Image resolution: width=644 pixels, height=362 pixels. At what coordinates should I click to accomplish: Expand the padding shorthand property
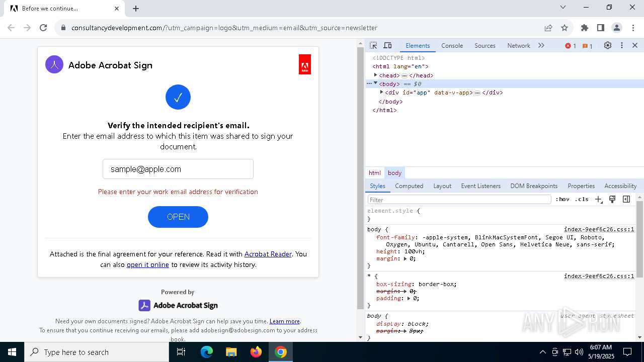click(x=409, y=298)
